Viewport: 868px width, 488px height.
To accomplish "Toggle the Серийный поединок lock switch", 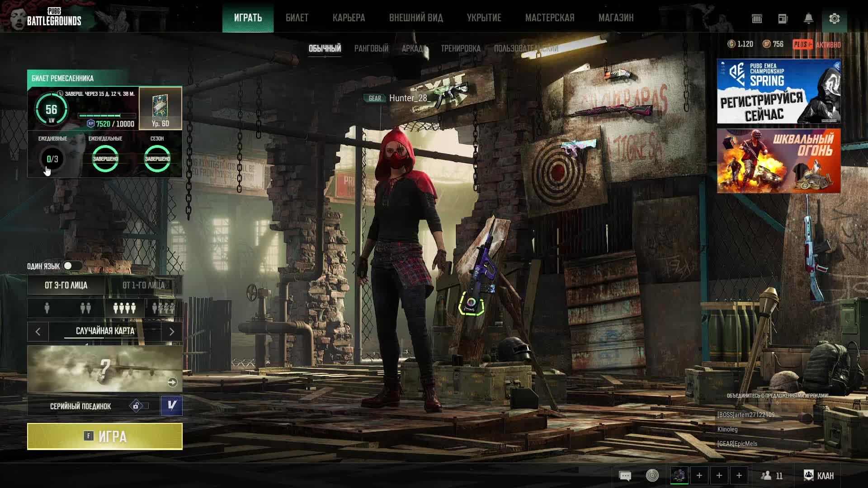I will [x=138, y=406].
